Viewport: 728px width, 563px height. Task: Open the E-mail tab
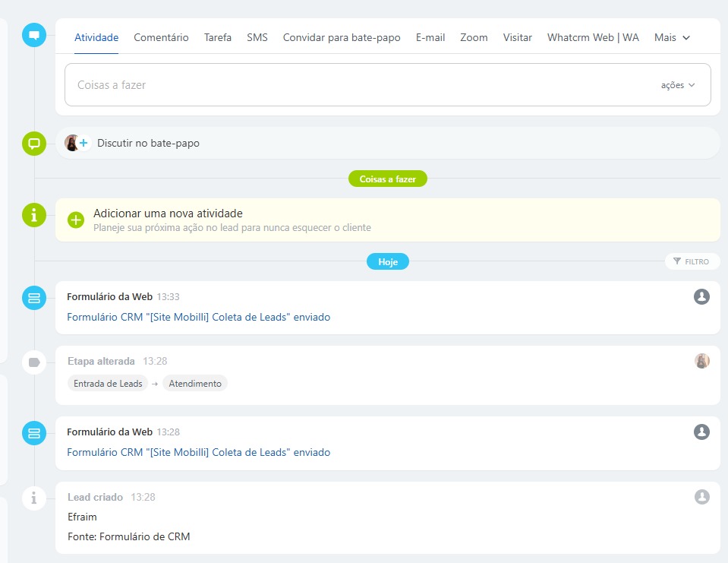point(430,37)
